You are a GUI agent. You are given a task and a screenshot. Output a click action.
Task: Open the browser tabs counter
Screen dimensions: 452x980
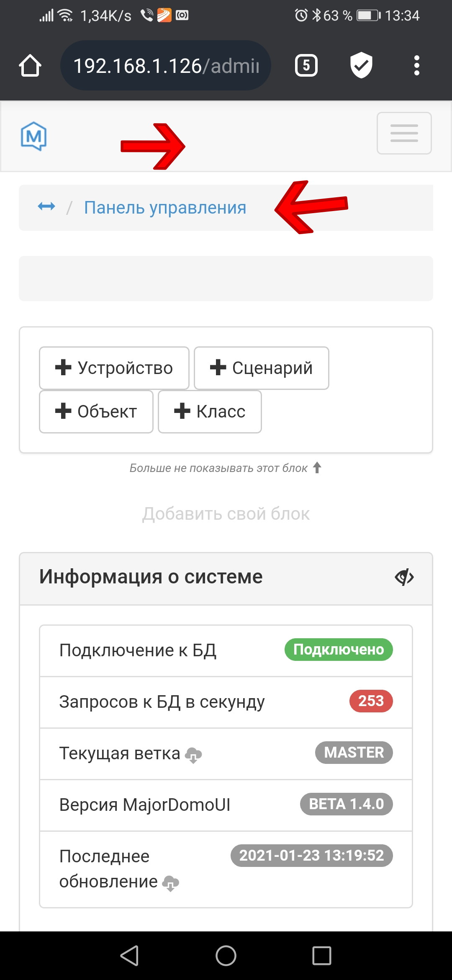point(306,65)
